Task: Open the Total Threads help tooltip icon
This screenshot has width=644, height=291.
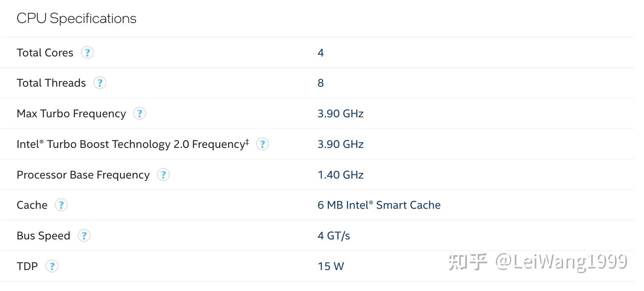Action: 99,83
